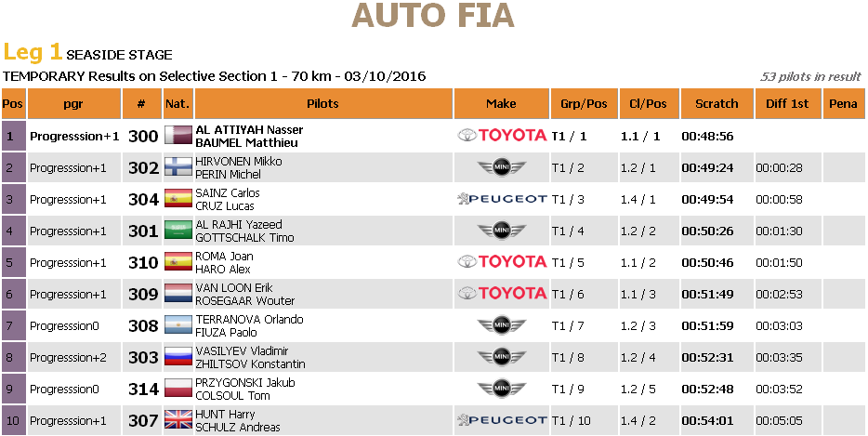This screenshot has width=868, height=436.
Task: Click the Saudi Arabia flag for car 301
Action: pos(178,231)
